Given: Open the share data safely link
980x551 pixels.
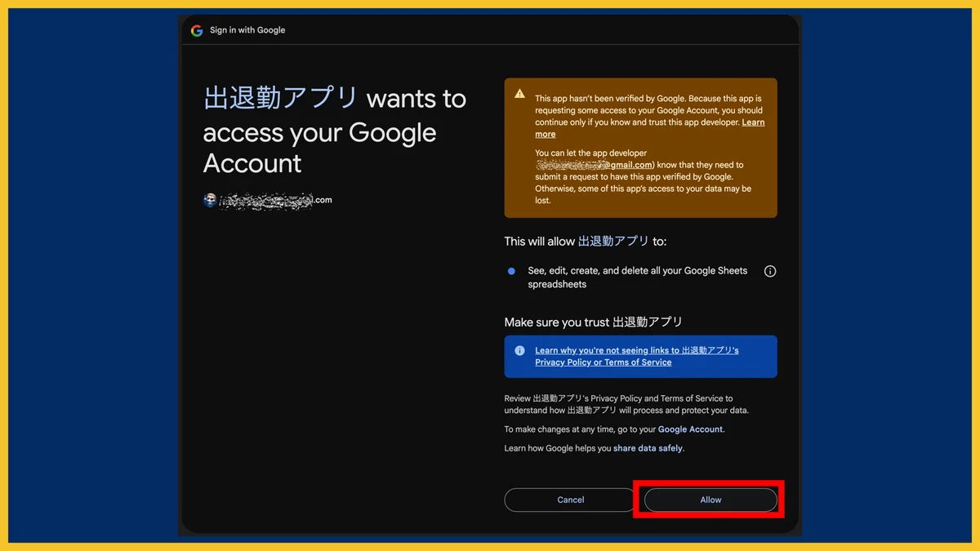Looking at the screenshot, I should (x=648, y=448).
